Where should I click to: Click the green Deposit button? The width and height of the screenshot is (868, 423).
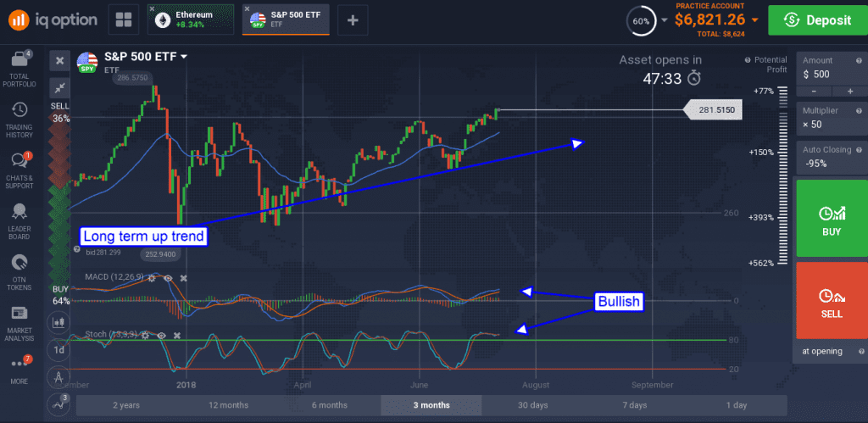[x=817, y=20]
